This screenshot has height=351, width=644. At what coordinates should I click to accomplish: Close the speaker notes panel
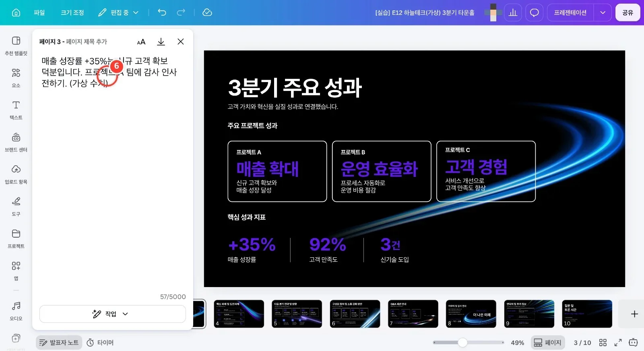[181, 42]
